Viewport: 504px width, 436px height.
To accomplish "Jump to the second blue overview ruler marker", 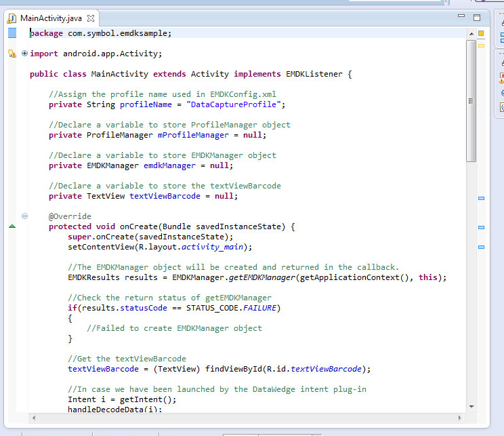I will click(x=481, y=227).
